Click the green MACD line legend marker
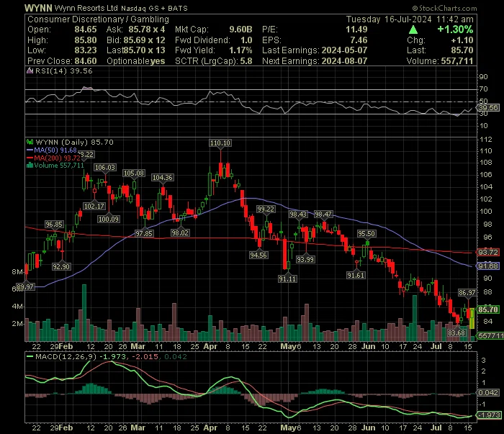This screenshot has height=434, width=504. coord(30,356)
